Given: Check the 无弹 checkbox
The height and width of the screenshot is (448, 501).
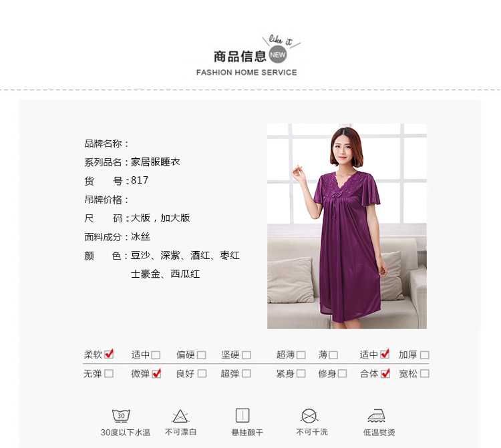Looking at the screenshot, I should coord(109,373).
